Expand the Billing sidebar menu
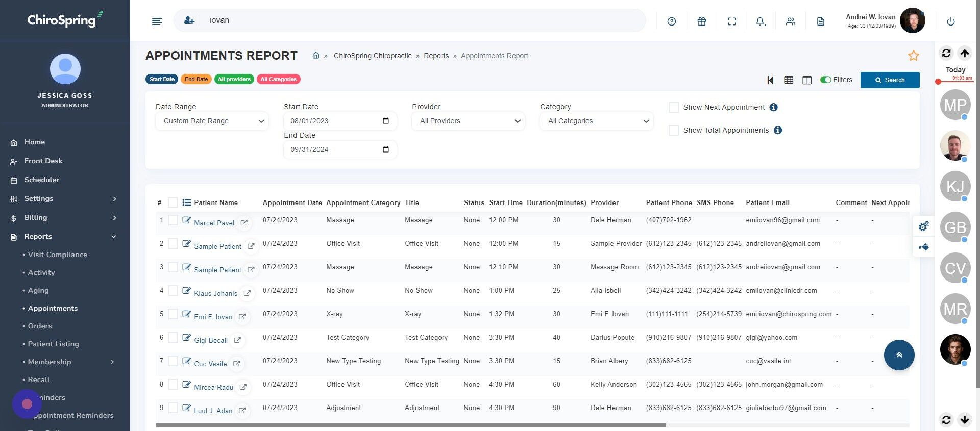Screen dimensions: 980x431 pos(65,217)
